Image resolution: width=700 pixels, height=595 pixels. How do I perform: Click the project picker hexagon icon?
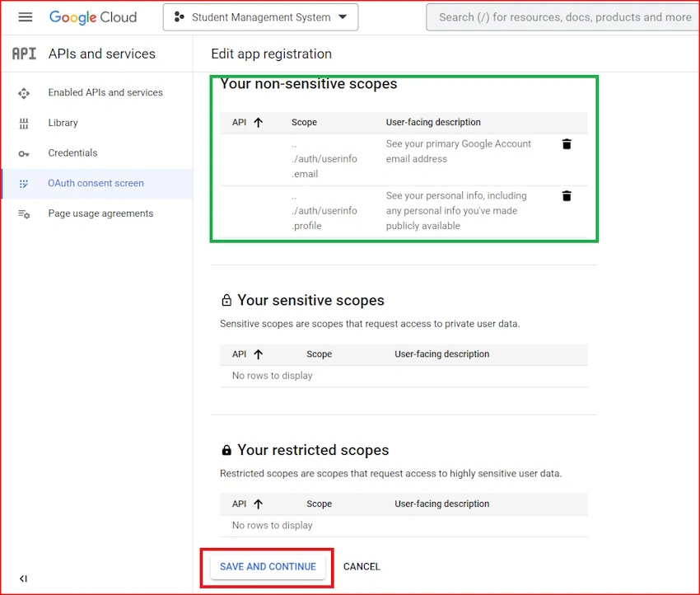point(179,17)
